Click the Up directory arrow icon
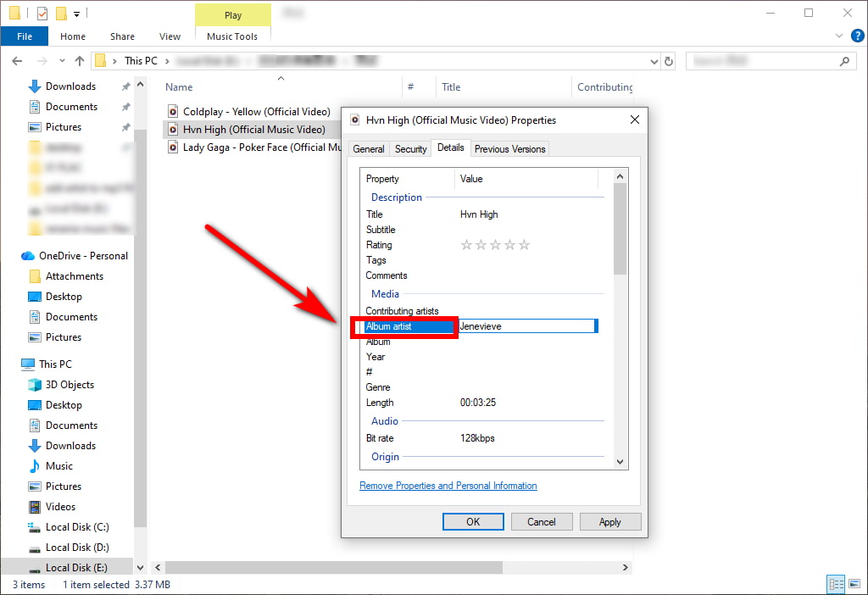This screenshot has height=595, width=868. click(x=80, y=61)
